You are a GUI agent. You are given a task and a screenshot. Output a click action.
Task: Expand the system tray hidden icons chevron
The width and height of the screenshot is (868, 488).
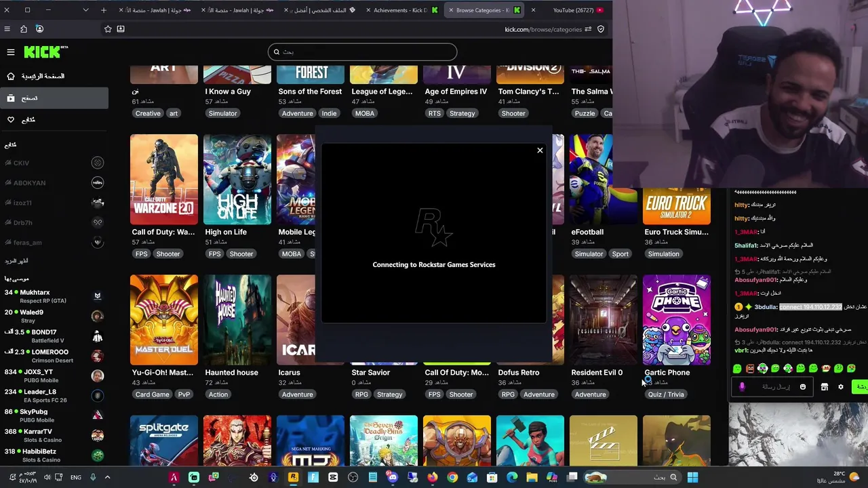click(x=107, y=477)
